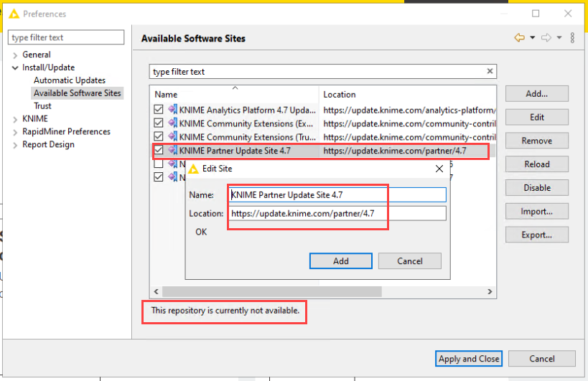
Task: Uncheck KNIME Analytics Platform 4.7 Update site
Action: point(159,109)
